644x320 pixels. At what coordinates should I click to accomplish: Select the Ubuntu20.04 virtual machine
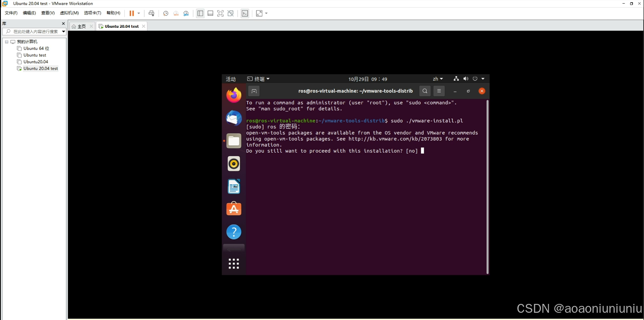coord(35,62)
